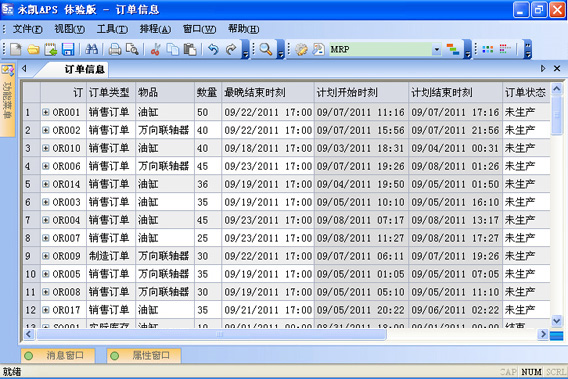This screenshot has width=568, height=379.
Task: Open print preview icon
Action: tap(132, 49)
